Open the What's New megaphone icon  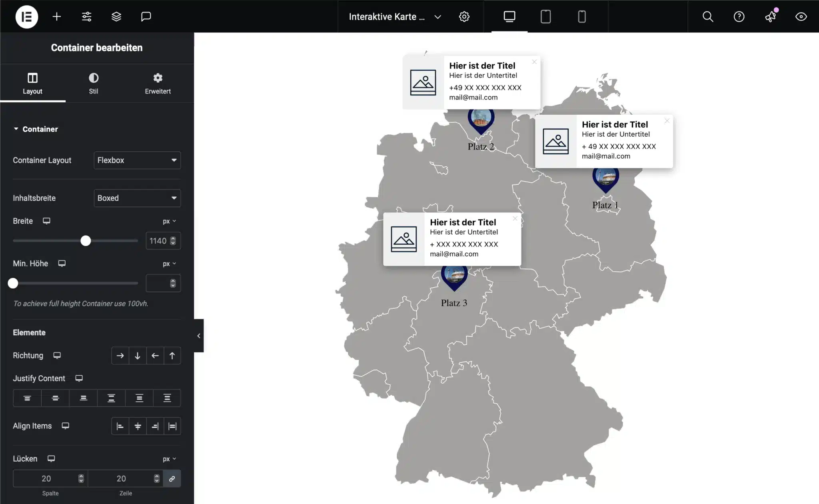pos(770,17)
